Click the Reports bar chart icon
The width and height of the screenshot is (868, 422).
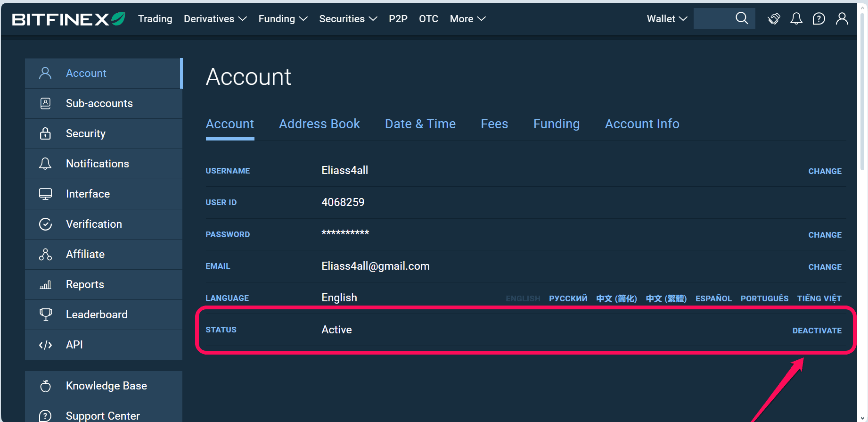45,285
